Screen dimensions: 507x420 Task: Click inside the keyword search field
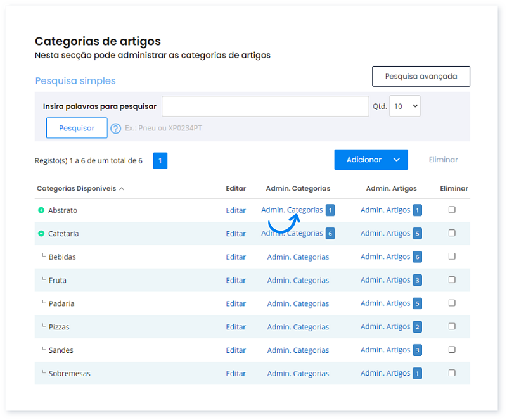265,106
